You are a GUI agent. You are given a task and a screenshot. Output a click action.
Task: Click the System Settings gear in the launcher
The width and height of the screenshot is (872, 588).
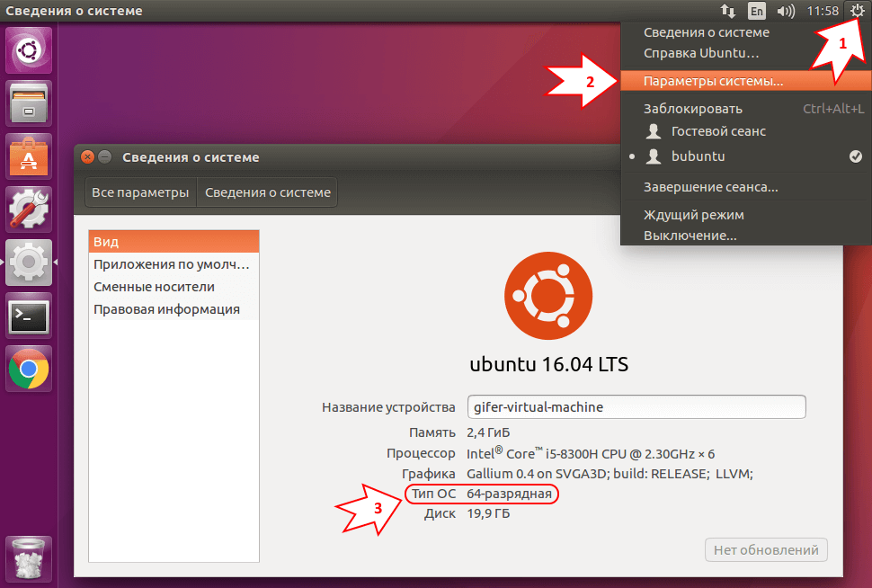28,262
